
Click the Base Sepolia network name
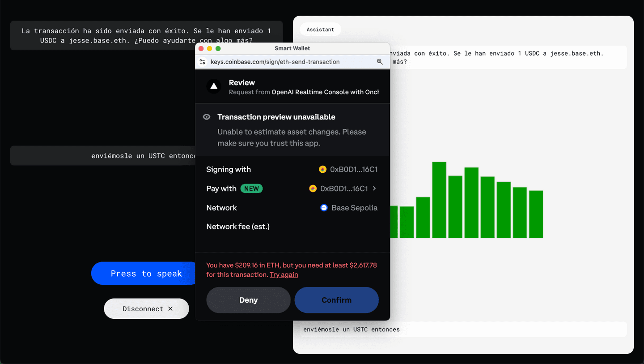pyautogui.click(x=355, y=208)
